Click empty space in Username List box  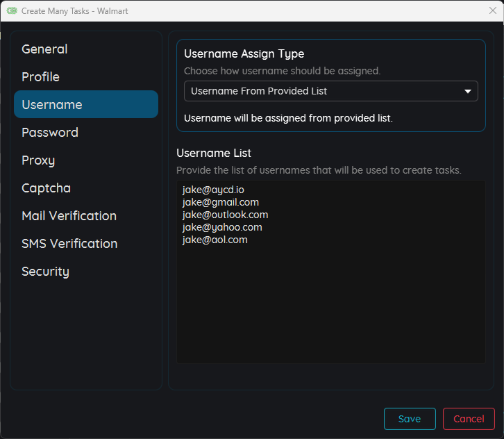tap(330, 306)
